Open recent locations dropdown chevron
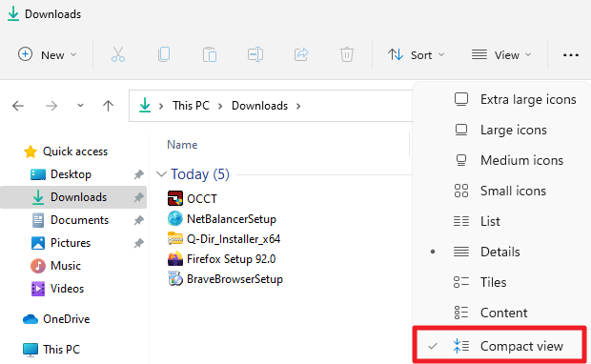The height and width of the screenshot is (364, 591). 80,106
